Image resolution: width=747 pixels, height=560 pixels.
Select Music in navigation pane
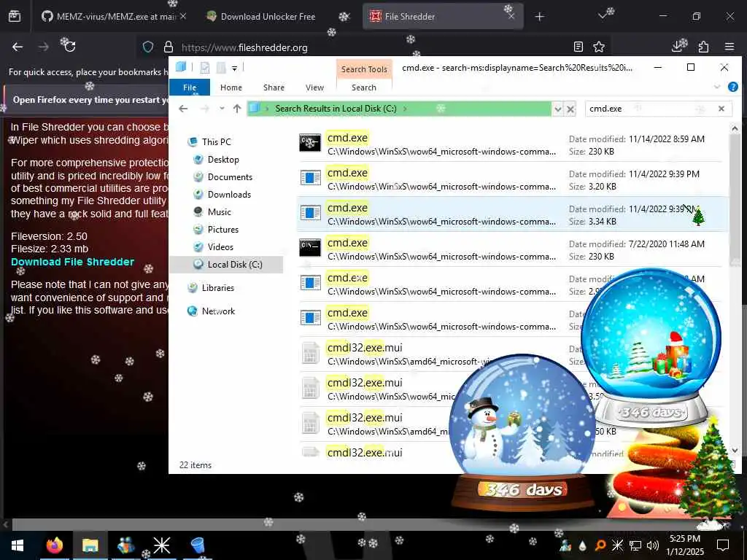pyautogui.click(x=219, y=212)
